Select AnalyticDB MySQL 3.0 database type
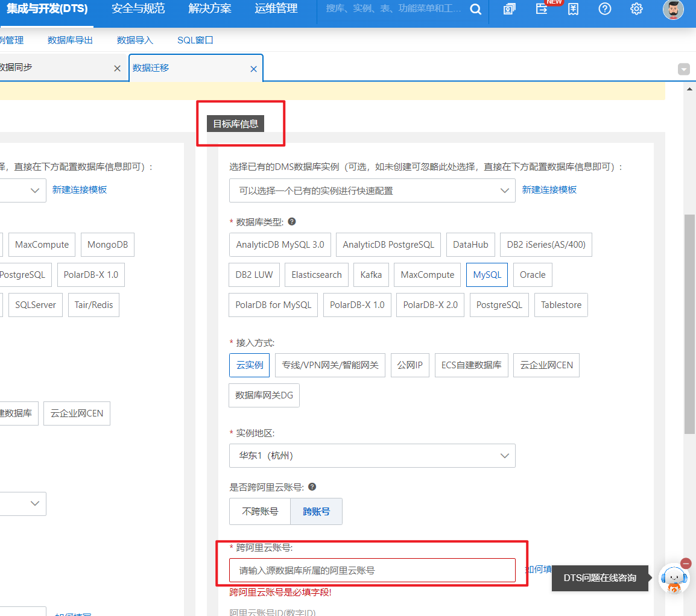696x616 pixels. [280, 245]
